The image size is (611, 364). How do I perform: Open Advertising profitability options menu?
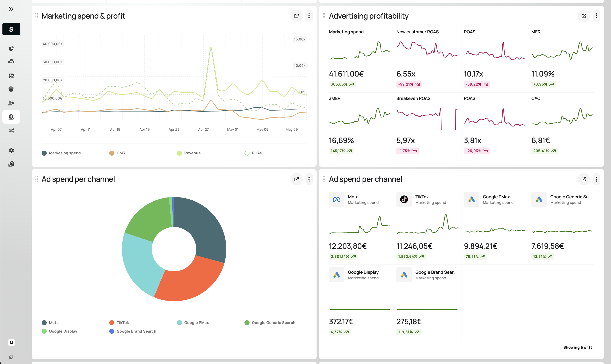[596, 16]
